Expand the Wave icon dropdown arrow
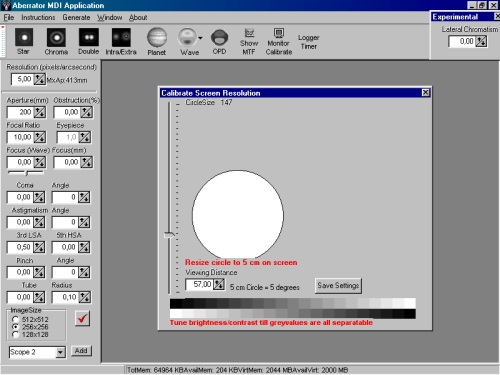Screen dimensions: 500x375 [x=200, y=38]
